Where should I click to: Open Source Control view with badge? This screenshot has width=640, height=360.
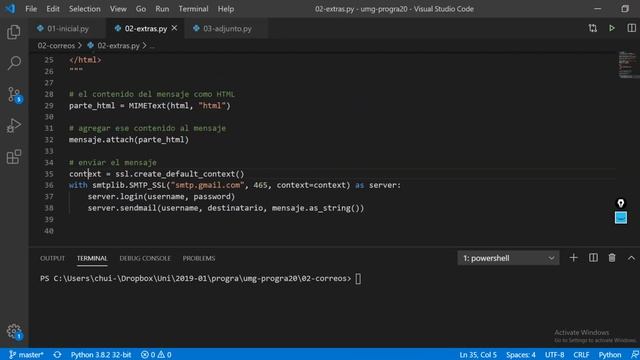pos(15,95)
